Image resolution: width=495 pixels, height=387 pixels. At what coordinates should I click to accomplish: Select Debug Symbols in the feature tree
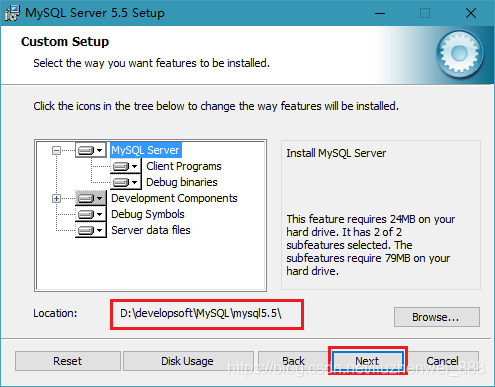148,214
